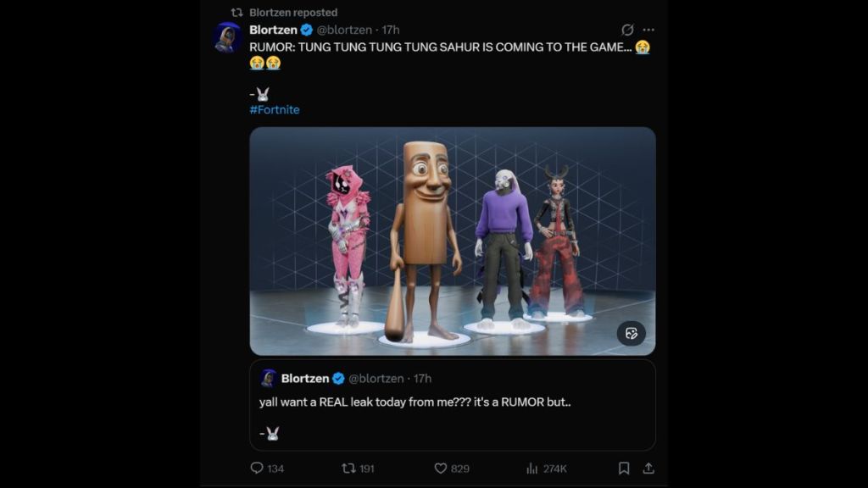This screenshot has height=488, width=868.
Task: Open the Grok icon beside the tweet header
Action: [627, 30]
